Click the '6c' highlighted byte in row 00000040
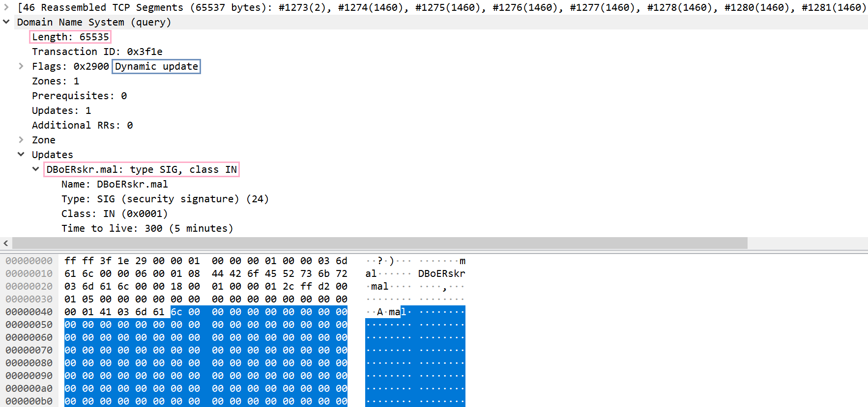868x407 pixels. click(x=176, y=312)
